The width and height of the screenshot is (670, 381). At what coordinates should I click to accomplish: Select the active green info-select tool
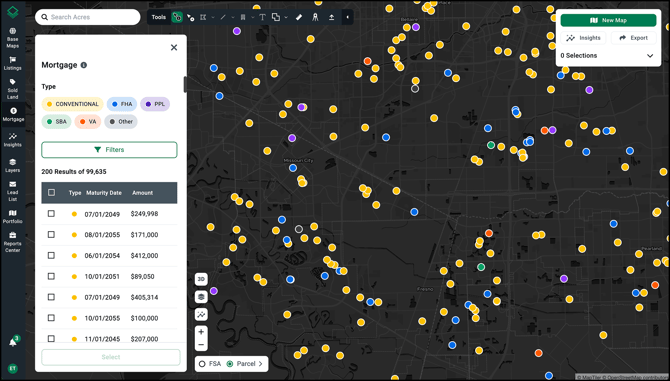pos(177,17)
